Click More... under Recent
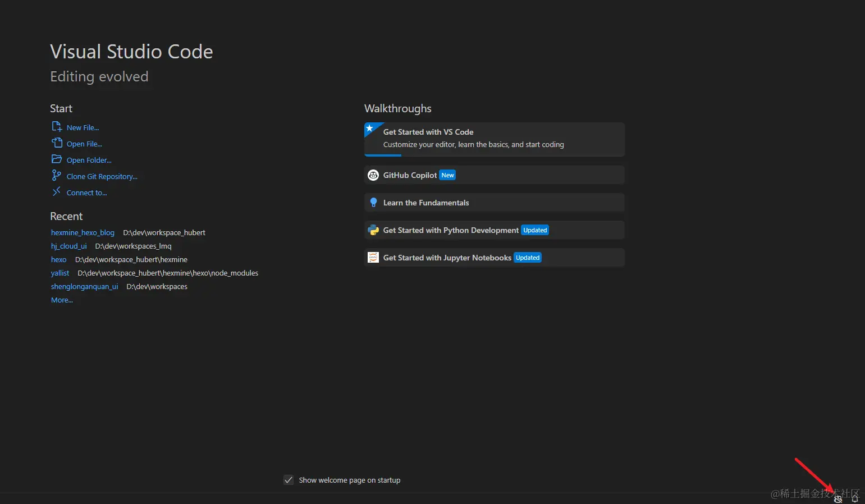This screenshot has height=504, width=865. coord(62,300)
